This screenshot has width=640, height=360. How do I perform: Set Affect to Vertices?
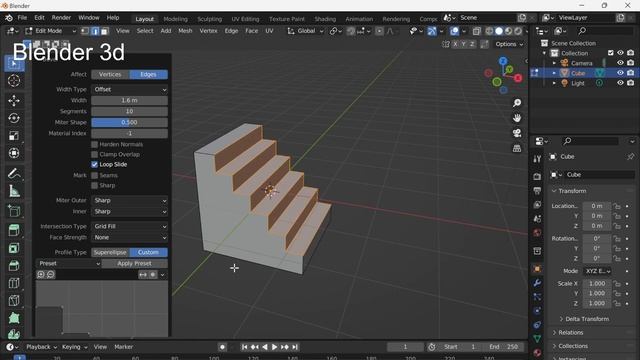110,74
